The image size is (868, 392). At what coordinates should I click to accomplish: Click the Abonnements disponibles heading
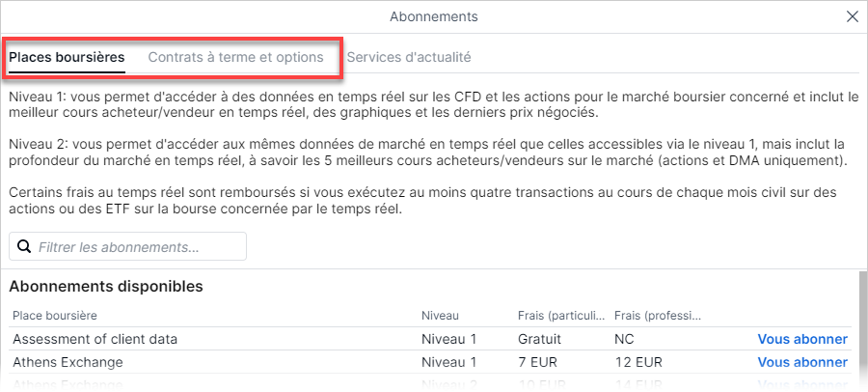pyautogui.click(x=106, y=287)
